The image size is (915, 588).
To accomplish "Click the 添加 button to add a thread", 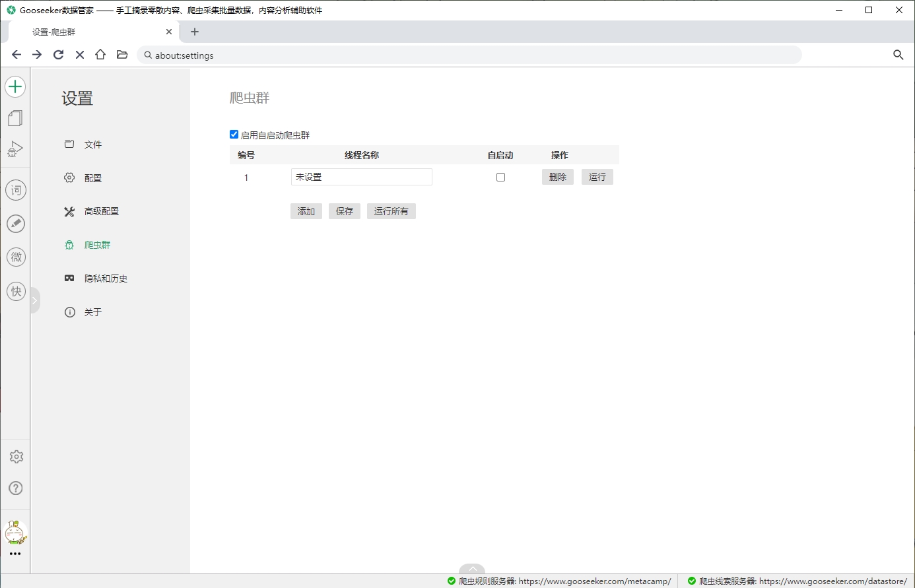I will click(306, 211).
